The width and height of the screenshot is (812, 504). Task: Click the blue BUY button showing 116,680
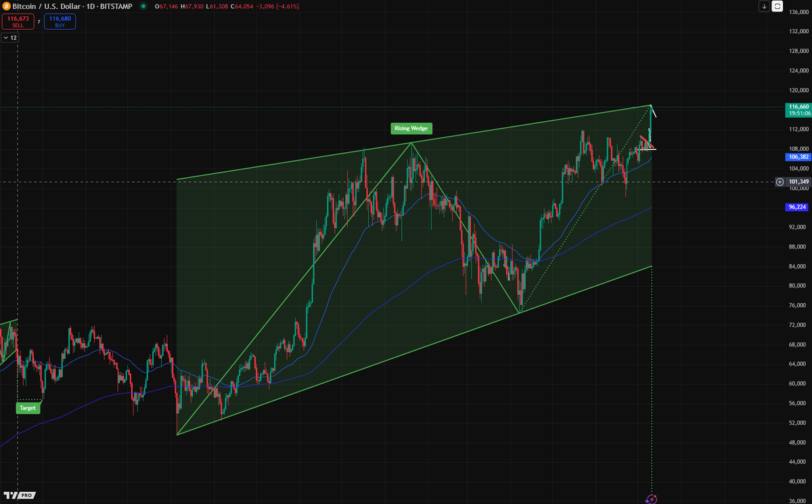[60, 21]
